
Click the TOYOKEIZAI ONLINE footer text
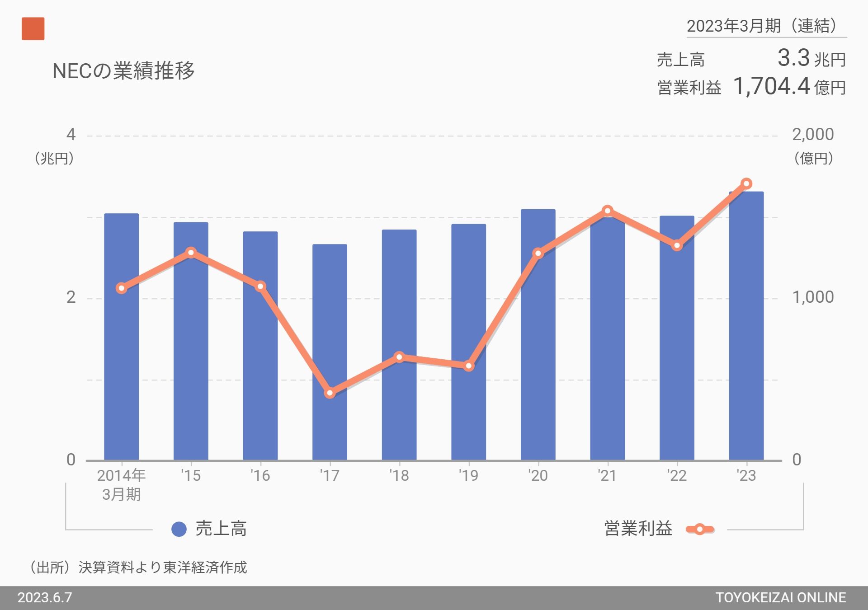[x=781, y=598]
